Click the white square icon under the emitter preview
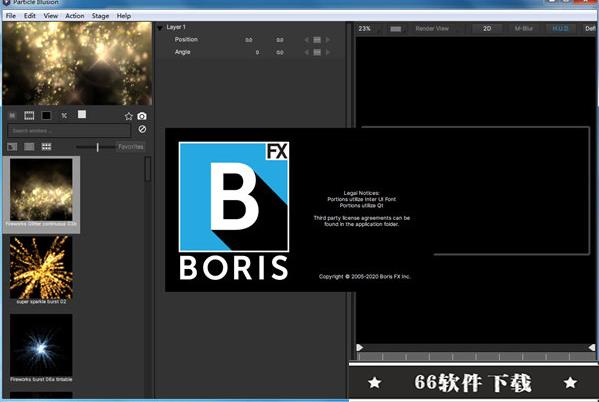The image size is (599, 402). (82, 114)
